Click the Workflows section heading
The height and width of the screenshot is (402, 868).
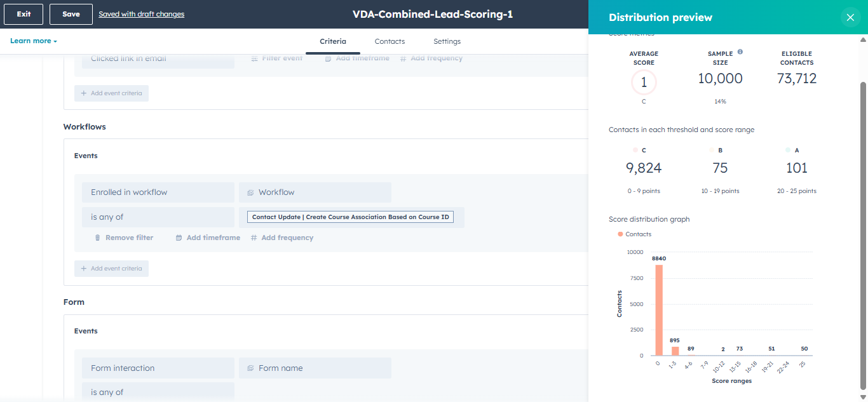pos(85,127)
